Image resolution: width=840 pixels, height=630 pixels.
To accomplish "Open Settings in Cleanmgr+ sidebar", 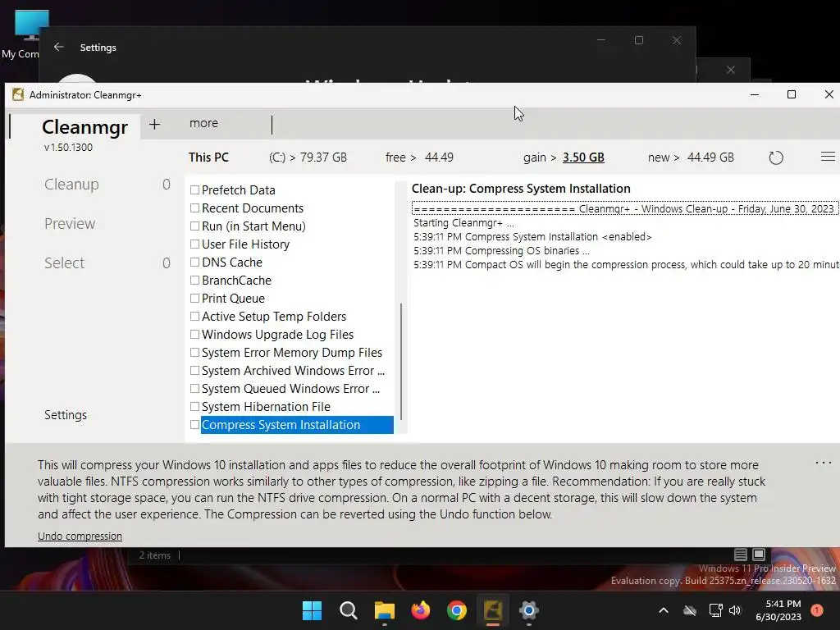I will click(66, 415).
